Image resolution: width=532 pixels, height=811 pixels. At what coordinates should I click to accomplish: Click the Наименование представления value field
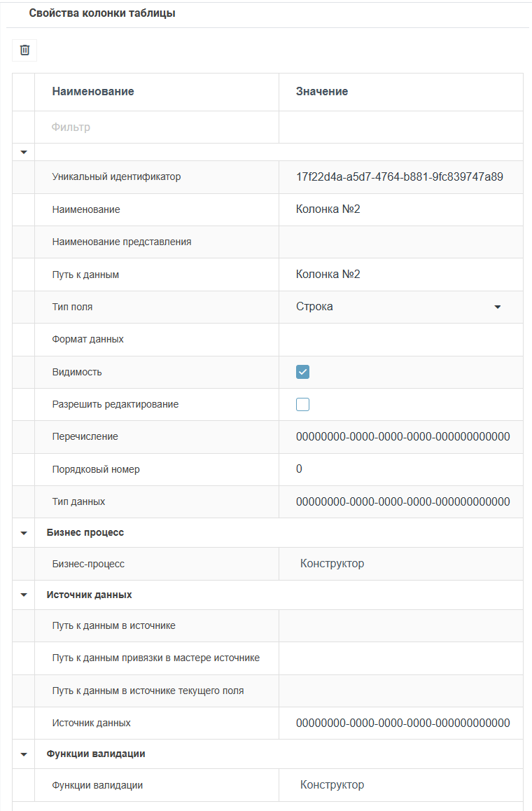click(x=400, y=242)
